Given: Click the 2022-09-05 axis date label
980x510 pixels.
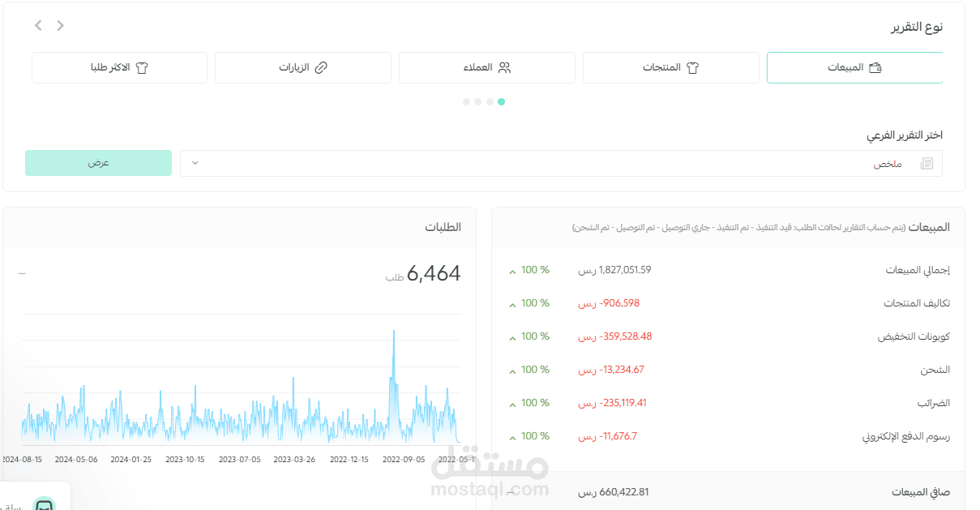Looking at the screenshot, I should 404,459.
